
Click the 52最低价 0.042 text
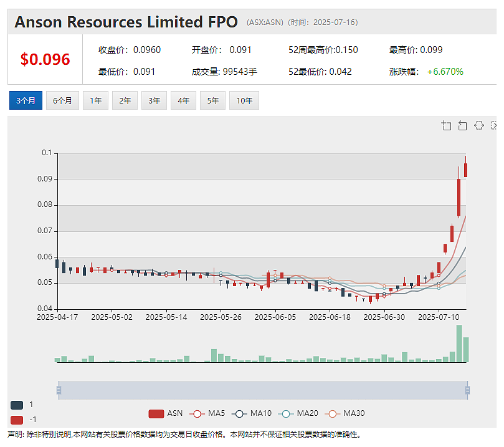320,72
